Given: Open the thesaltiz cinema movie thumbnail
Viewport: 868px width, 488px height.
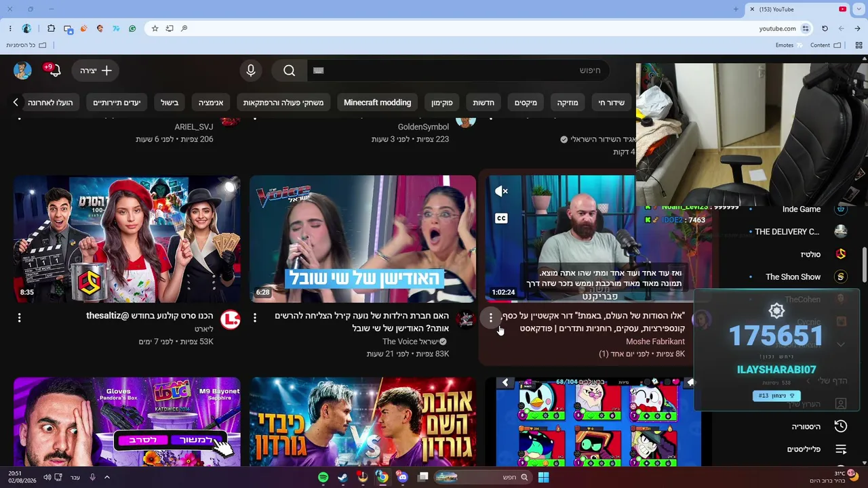Looking at the screenshot, I should (127, 239).
